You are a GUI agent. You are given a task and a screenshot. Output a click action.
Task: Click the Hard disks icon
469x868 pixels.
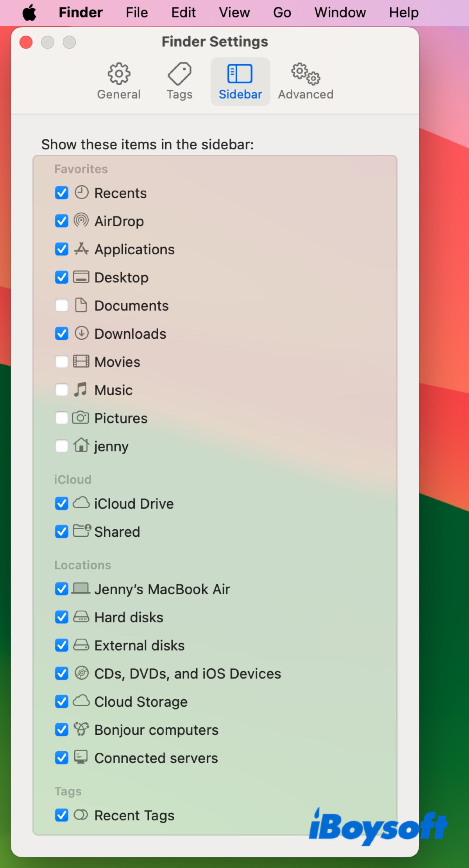[x=81, y=617]
